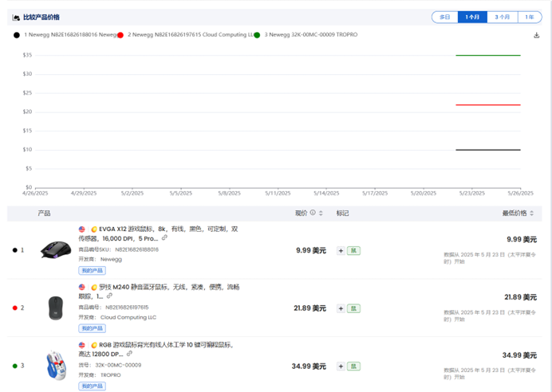Screen dimensions: 552x392
Task: Click the Newegg logo icon on 罗技 row
Action: [94, 288]
